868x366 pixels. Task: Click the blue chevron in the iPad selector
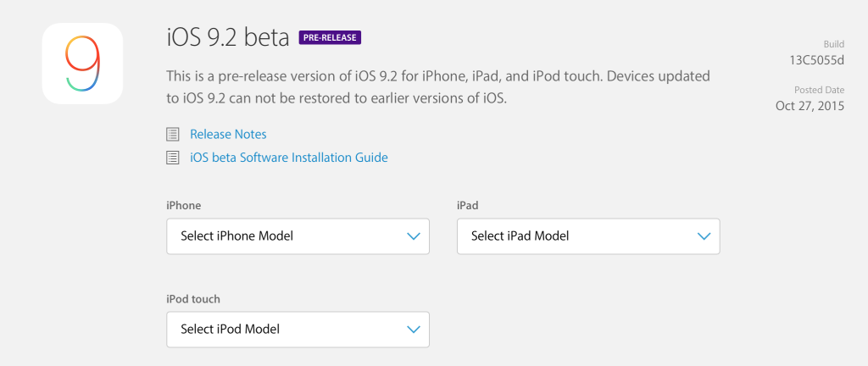pos(703,236)
